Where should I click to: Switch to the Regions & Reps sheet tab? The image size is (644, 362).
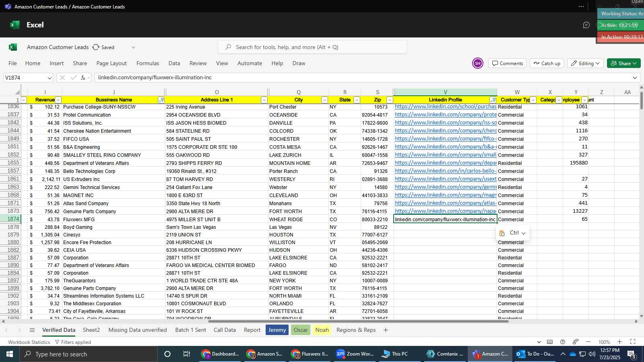coord(356,330)
